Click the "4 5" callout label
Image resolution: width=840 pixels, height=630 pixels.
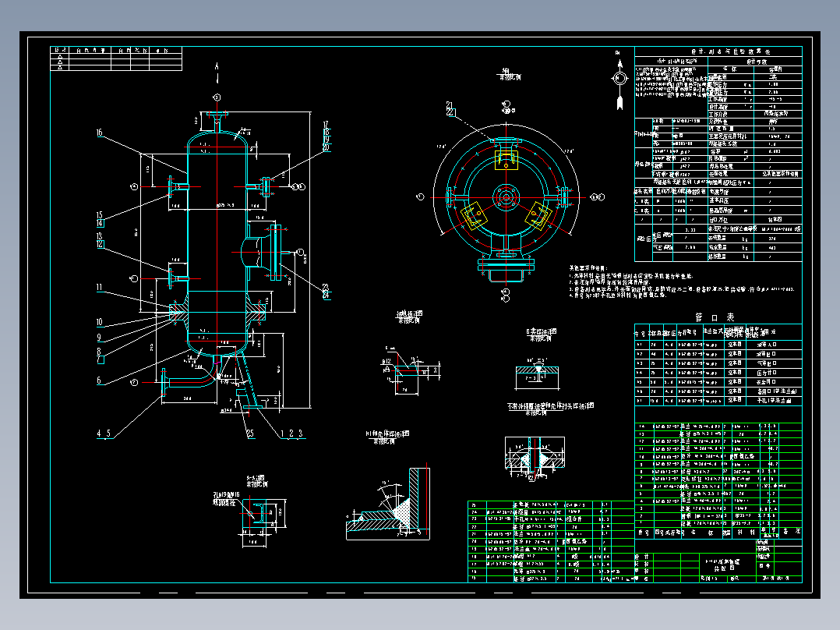[x=104, y=434]
